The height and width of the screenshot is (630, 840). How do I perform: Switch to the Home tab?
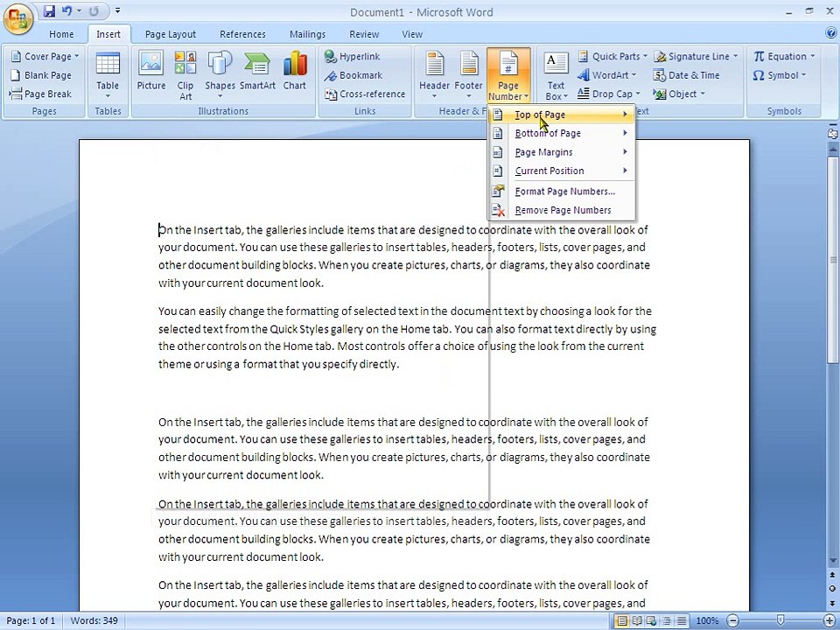tap(61, 34)
